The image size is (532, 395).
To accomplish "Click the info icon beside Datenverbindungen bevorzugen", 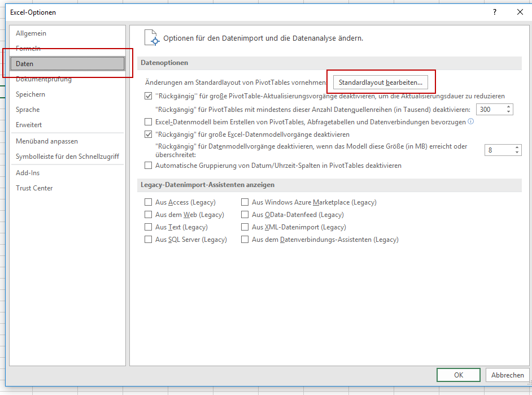I will (470, 122).
